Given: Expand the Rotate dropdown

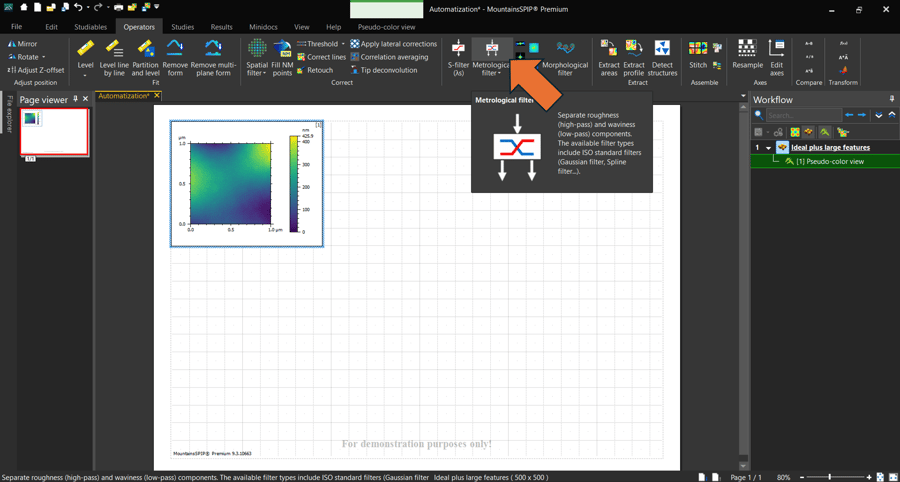Looking at the screenshot, I should pos(44,57).
